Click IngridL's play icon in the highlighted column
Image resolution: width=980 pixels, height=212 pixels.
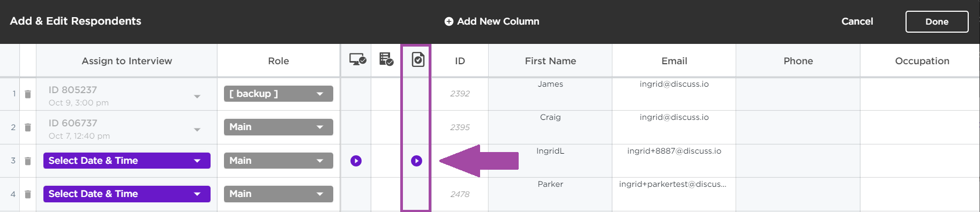pyautogui.click(x=416, y=161)
